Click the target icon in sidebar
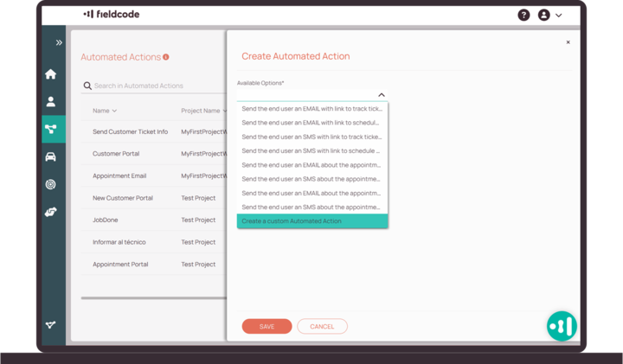This screenshot has width=623, height=364. [51, 184]
